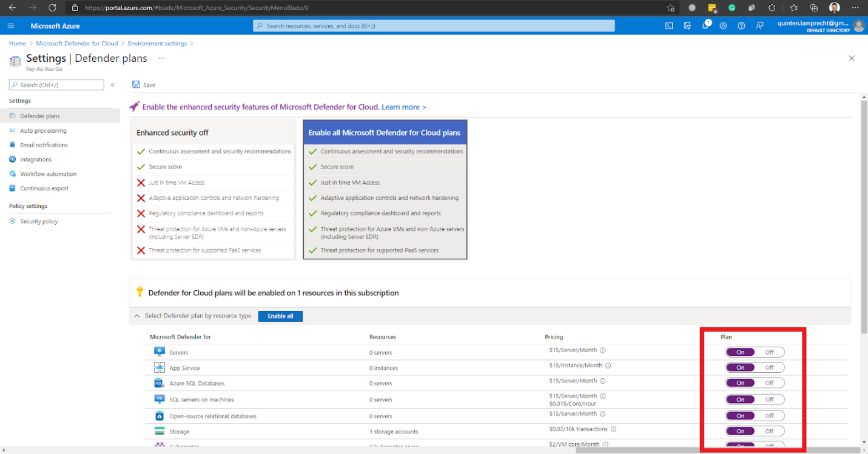Viewport: 868px width, 454px height.
Task: Click info icon beside $0.02/10k transactions
Action: point(613,429)
